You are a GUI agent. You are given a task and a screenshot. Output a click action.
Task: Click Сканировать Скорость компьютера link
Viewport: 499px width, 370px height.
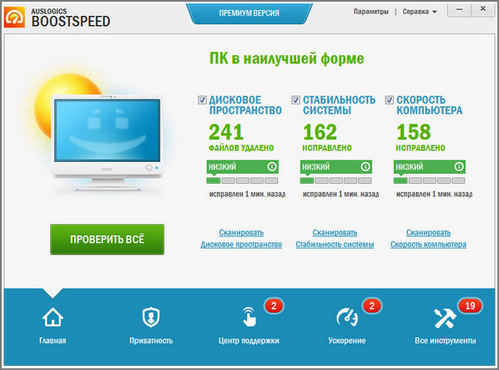tap(428, 238)
